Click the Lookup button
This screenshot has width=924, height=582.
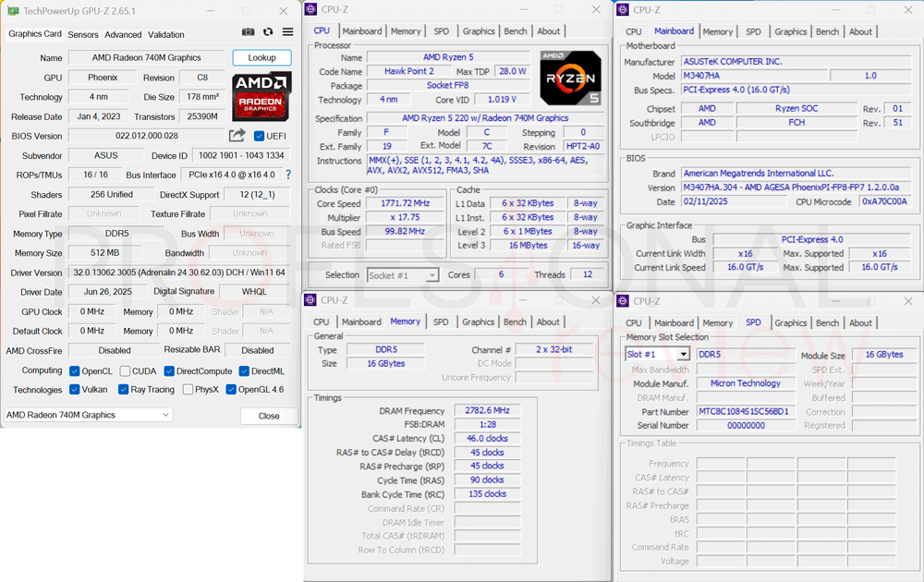click(x=261, y=57)
